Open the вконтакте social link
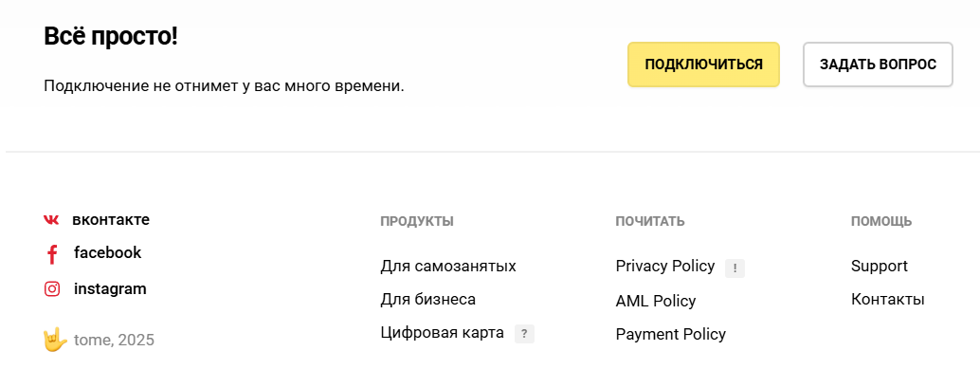 111,220
